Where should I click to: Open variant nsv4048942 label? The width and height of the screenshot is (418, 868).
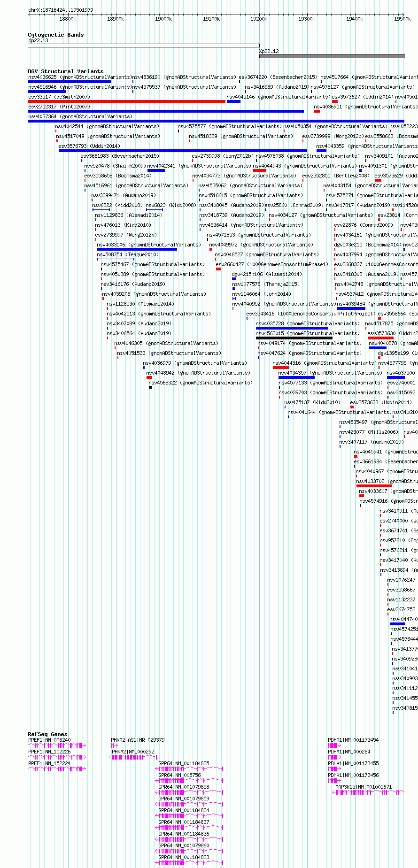(x=198, y=373)
